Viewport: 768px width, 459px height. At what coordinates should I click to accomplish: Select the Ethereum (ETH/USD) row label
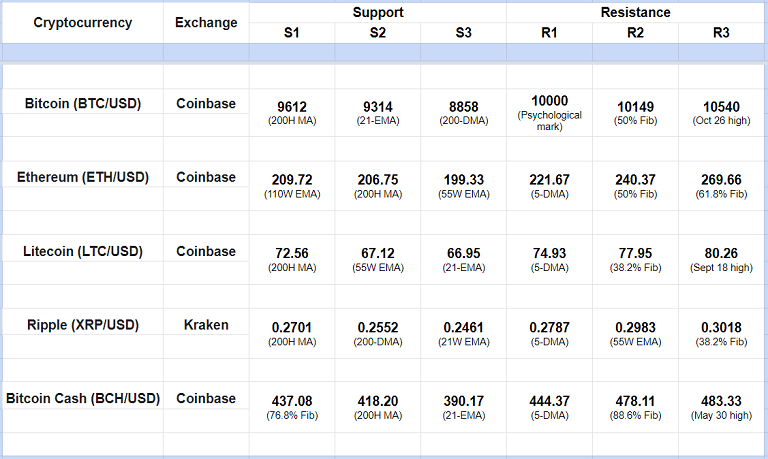pyautogui.click(x=82, y=177)
